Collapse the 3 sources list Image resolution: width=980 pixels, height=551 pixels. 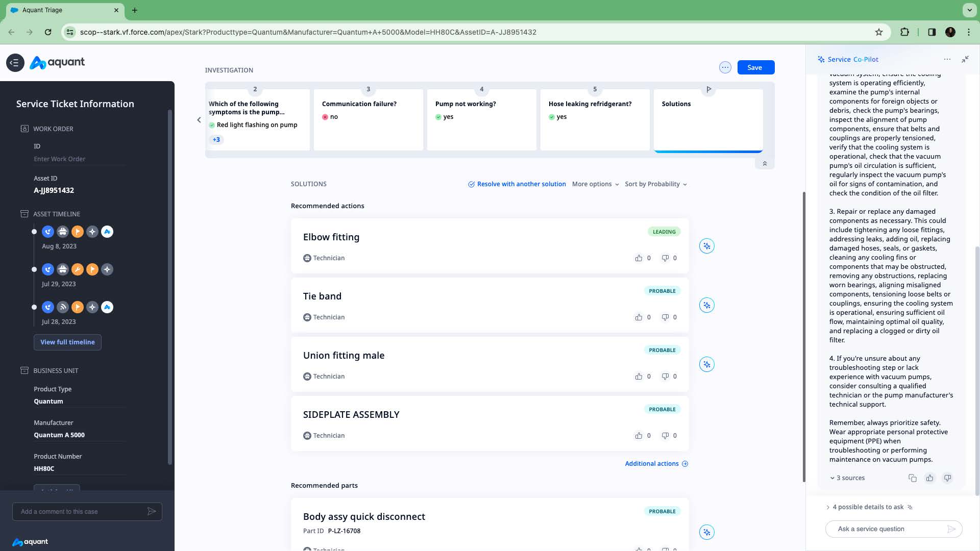[847, 478]
